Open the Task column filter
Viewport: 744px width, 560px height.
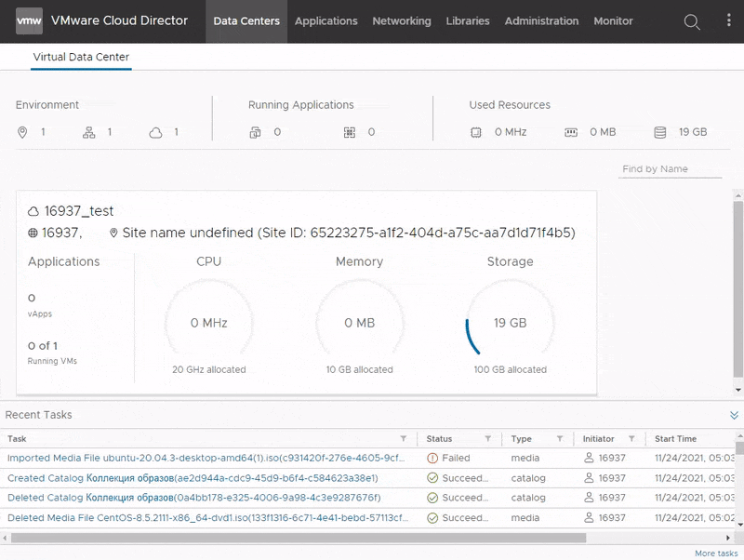click(x=404, y=438)
